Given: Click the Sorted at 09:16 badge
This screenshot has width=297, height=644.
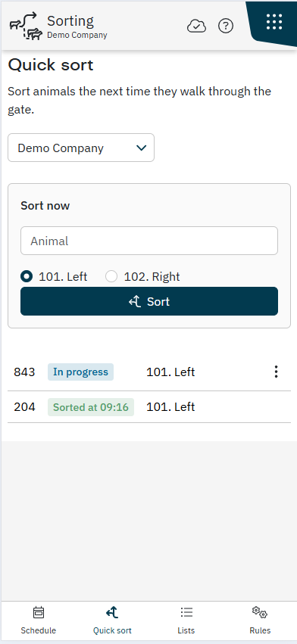Looking at the screenshot, I should click(x=91, y=407).
